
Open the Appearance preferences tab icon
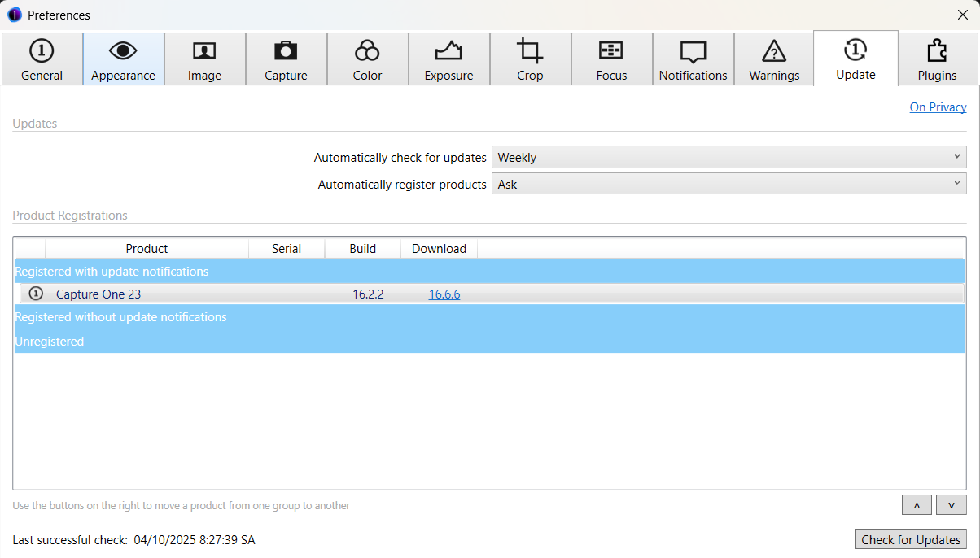[123, 50]
